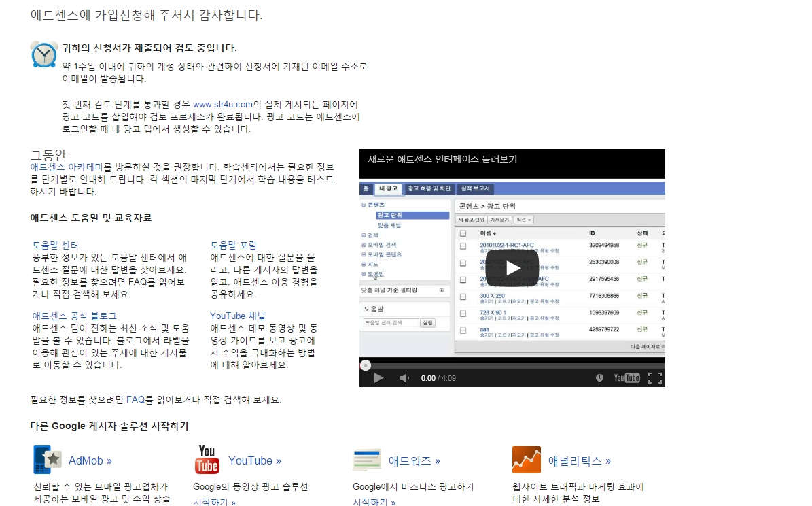Open the YouTube 채널 link
Viewport: 812px width, 506px height.
(x=237, y=316)
